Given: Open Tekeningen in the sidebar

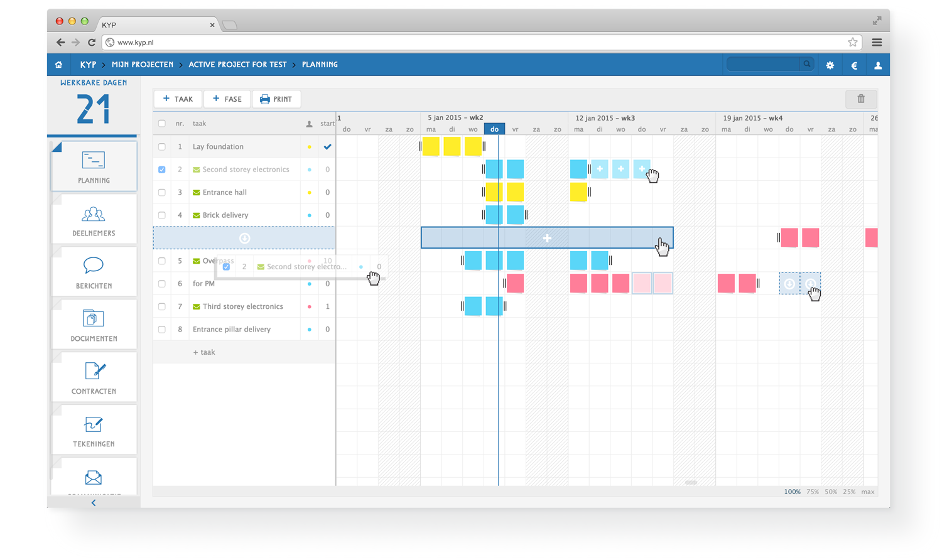Looking at the screenshot, I should (94, 431).
